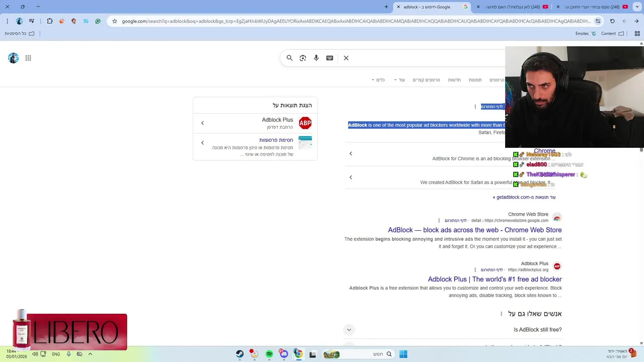Close the adblock Google search tab
Screen dimensions: 644x362
[398, 7]
